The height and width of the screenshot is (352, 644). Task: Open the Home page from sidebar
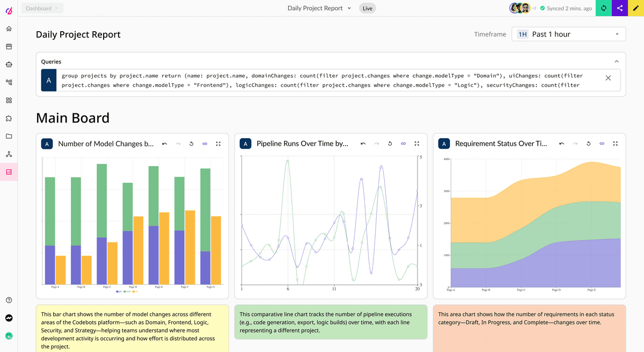click(x=9, y=28)
